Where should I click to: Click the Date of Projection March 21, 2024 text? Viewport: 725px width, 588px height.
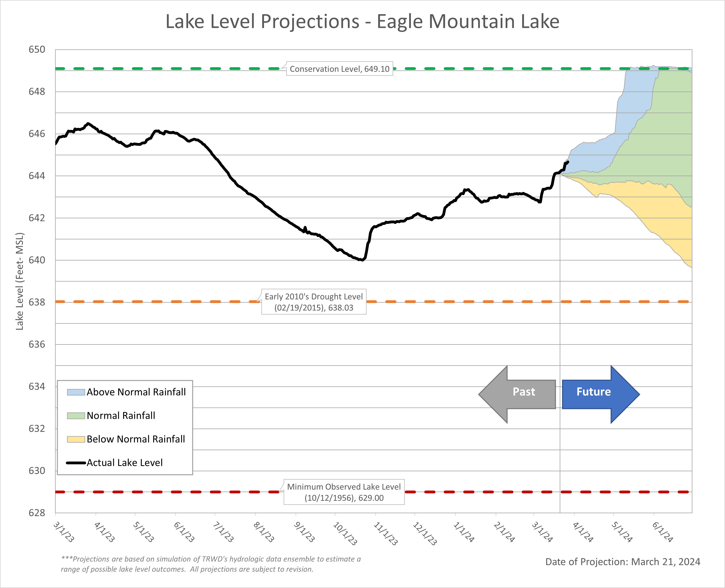click(623, 562)
